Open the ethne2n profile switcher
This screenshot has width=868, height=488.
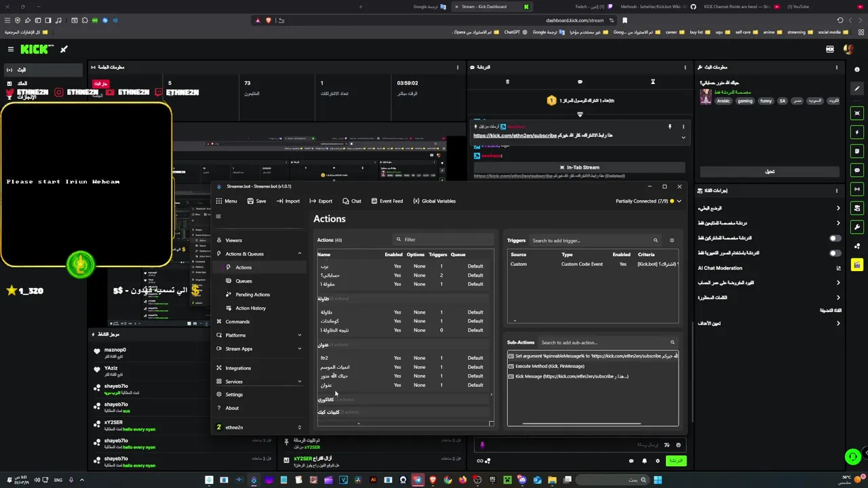259,427
